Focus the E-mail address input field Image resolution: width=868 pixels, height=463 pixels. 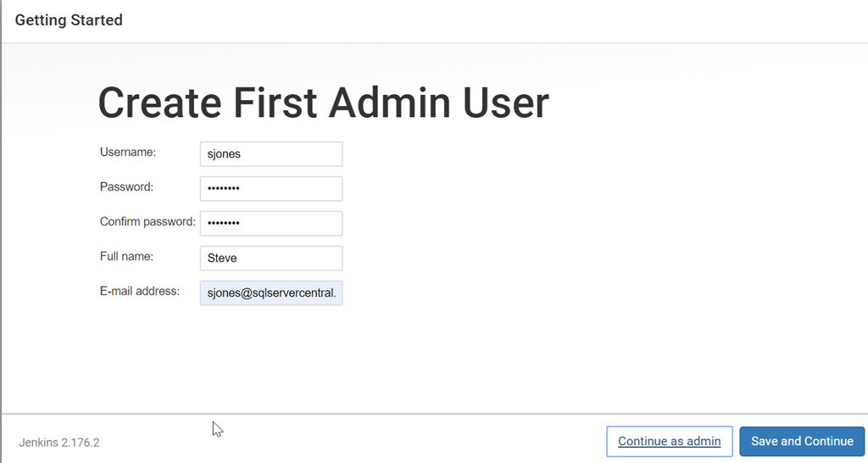271,293
